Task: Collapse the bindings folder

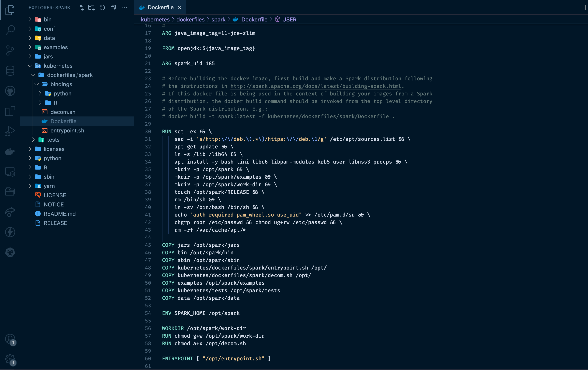Action: click(37, 84)
